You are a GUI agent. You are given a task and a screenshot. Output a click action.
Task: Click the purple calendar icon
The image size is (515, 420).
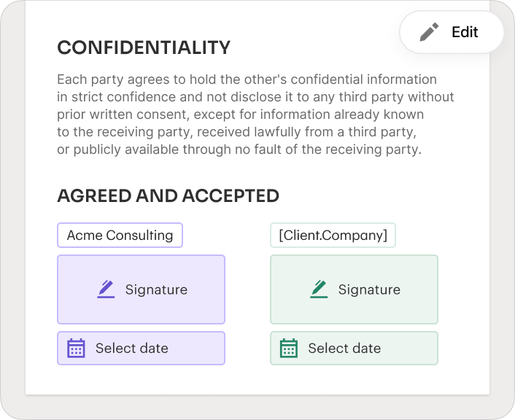point(76,348)
